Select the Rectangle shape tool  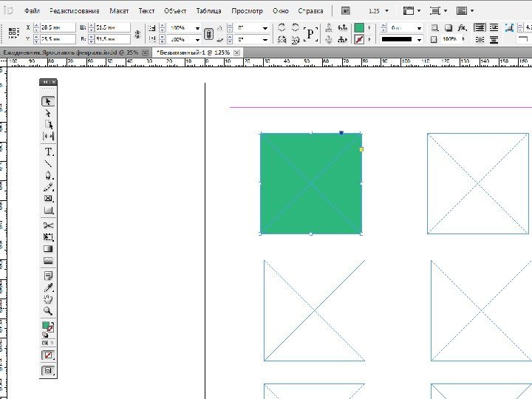tap(48, 210)
